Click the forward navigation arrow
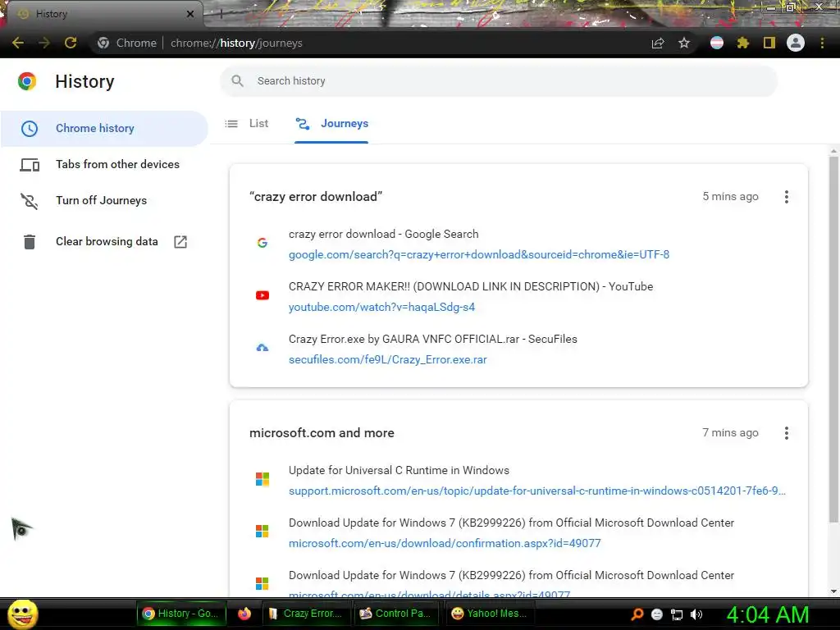The height and width of the screenshot is (630, 840). 44,43
